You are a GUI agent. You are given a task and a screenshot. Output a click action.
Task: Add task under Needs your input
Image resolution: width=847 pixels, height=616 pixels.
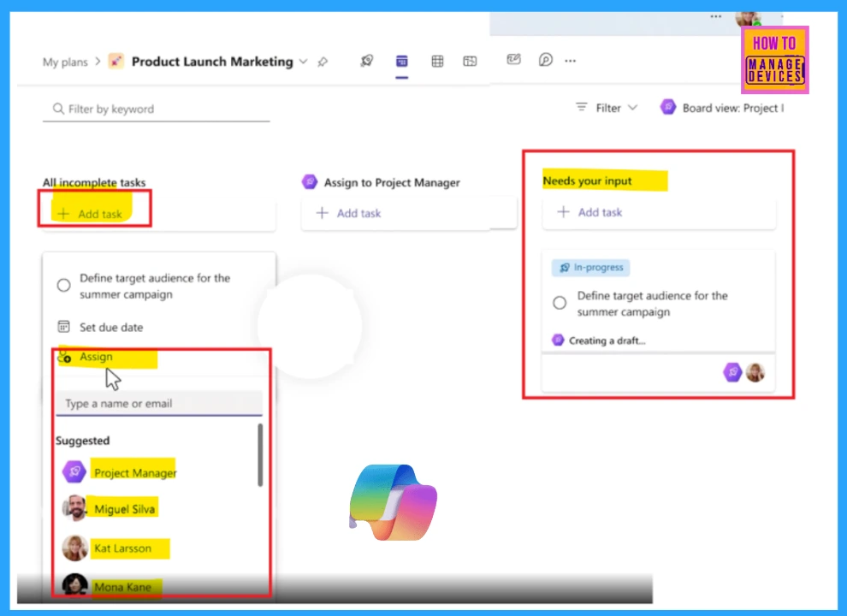click(589, 212)
